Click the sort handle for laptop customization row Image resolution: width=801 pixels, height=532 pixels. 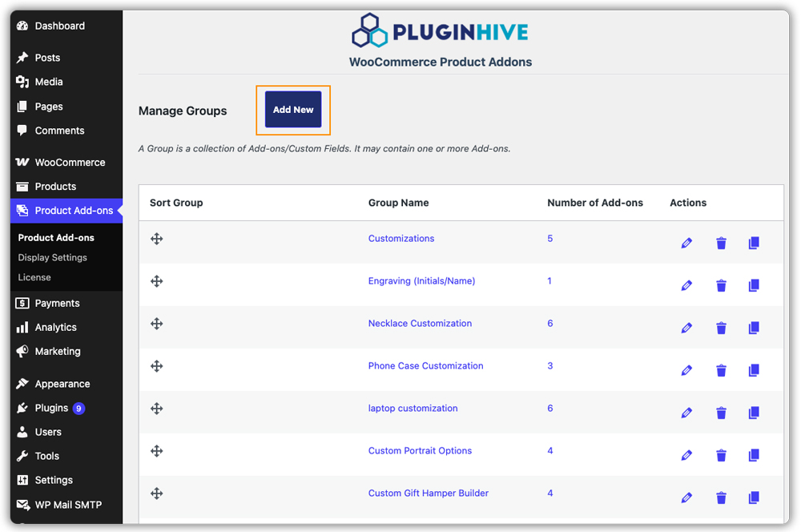click(157, 409)
